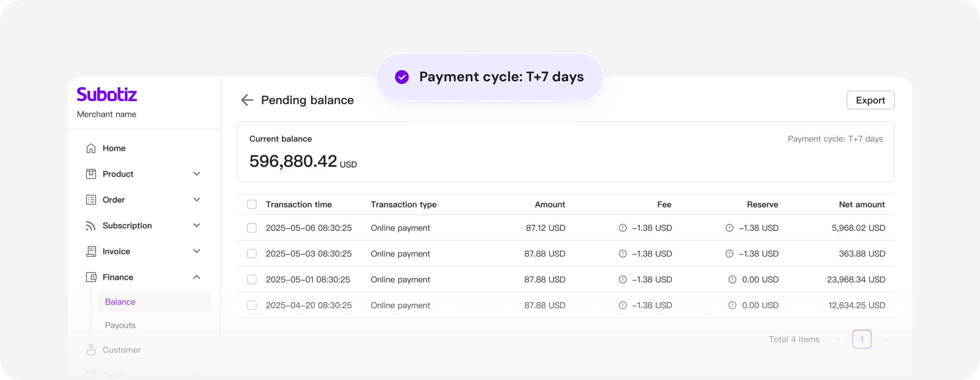
Task: Open the Balance page
Action: pyautogui.click(x=120, y=302)
